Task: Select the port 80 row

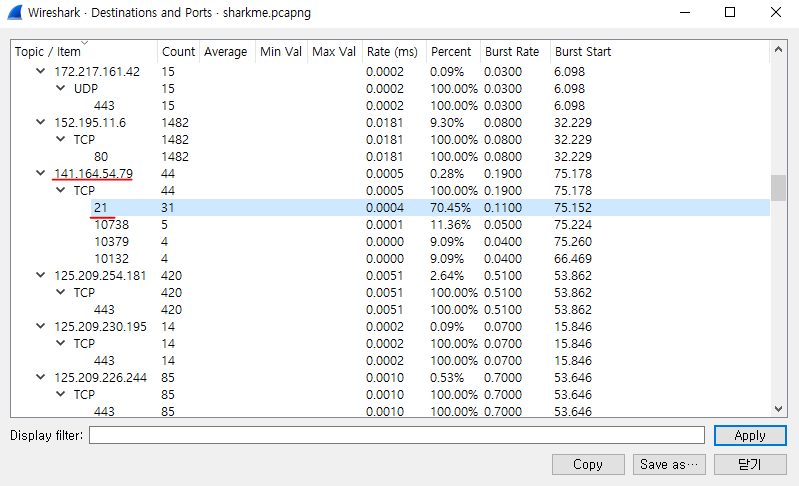Action: click(x=390, y=156)
